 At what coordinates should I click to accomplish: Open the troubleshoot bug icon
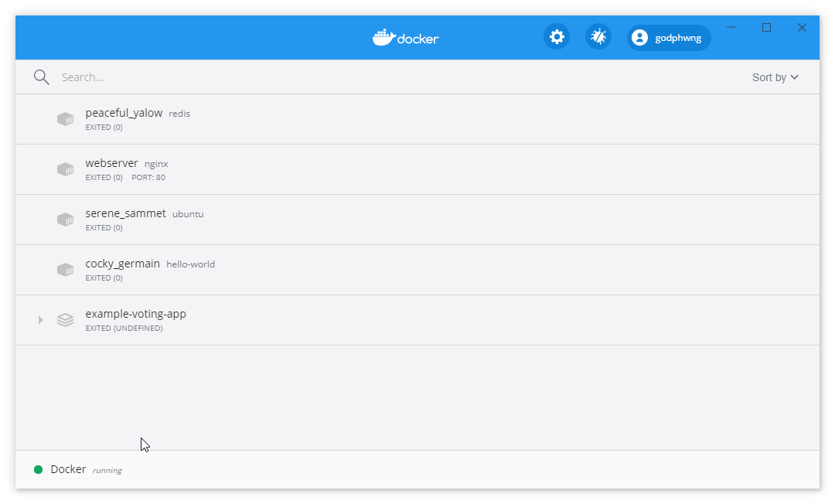[x=598, y=37]
